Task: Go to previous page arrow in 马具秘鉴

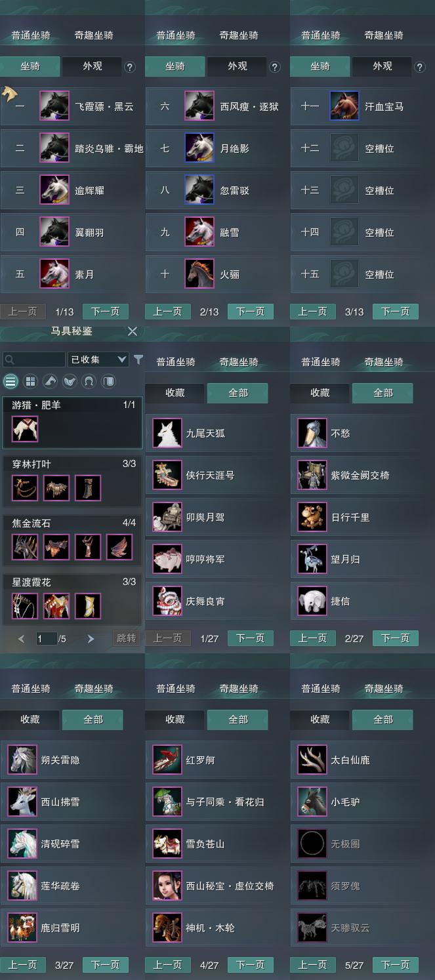Action: 21,639
